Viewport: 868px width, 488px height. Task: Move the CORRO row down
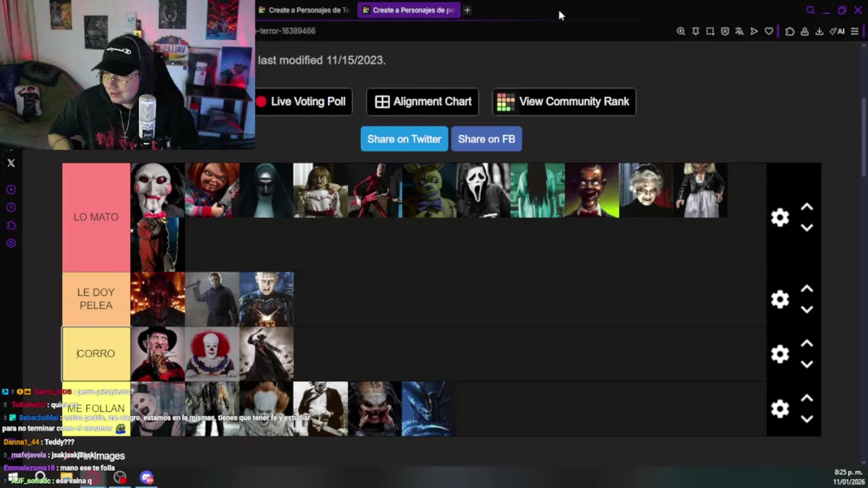tap(807, 365)
